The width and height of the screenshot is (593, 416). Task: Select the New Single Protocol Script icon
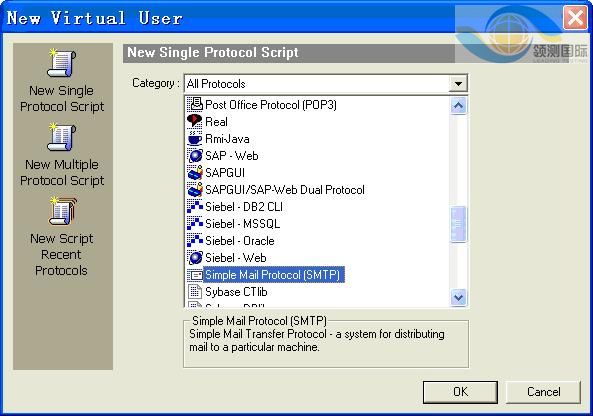62,63
